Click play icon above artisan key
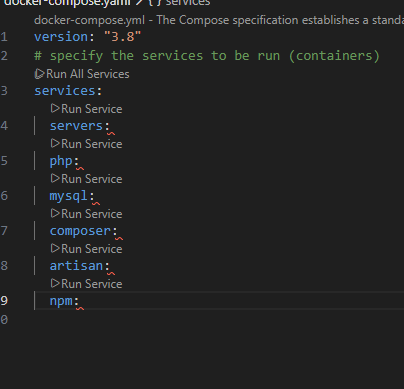Screen dimensions: 404x389 pyautogui.click(x=55, y=248)
